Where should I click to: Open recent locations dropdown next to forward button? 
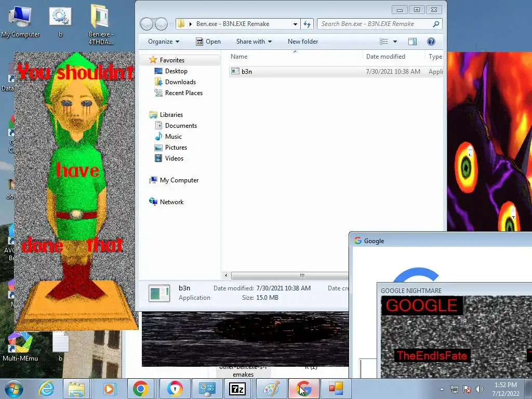pyautogui.click(x=171, y=24)
